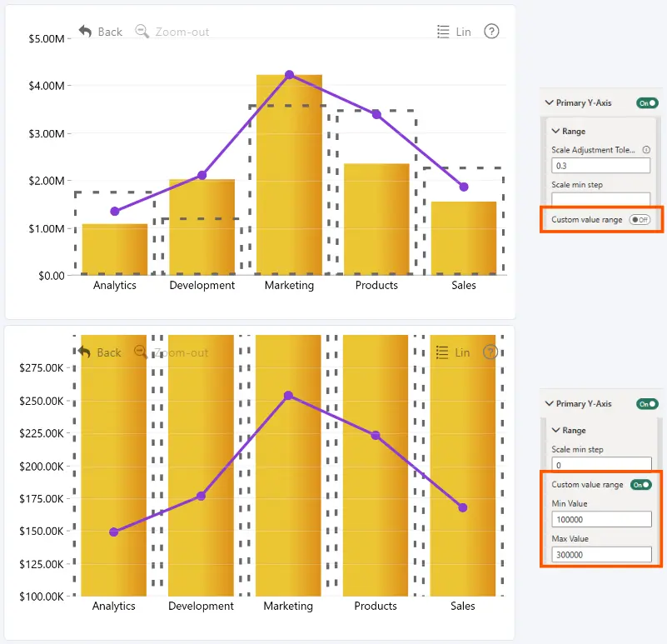The image size is (667, 644).
Task: Click Analytics axis label in top chart
Action: 115,286
